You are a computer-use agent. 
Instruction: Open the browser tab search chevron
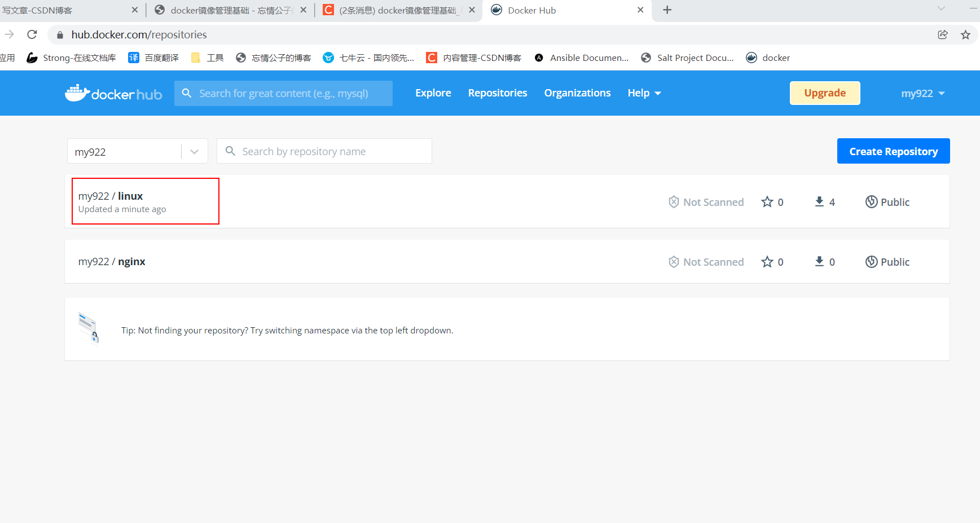941,8
